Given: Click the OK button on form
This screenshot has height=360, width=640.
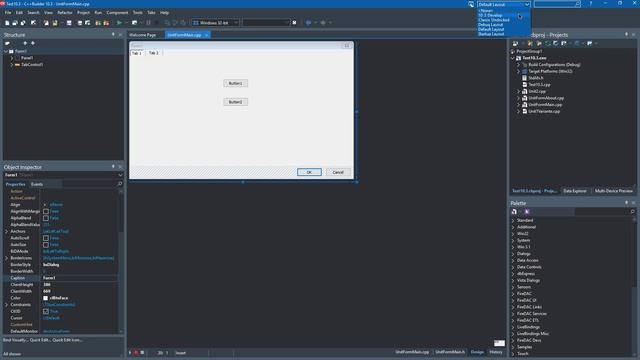Looking at the screenshot, I should point(309,172).
